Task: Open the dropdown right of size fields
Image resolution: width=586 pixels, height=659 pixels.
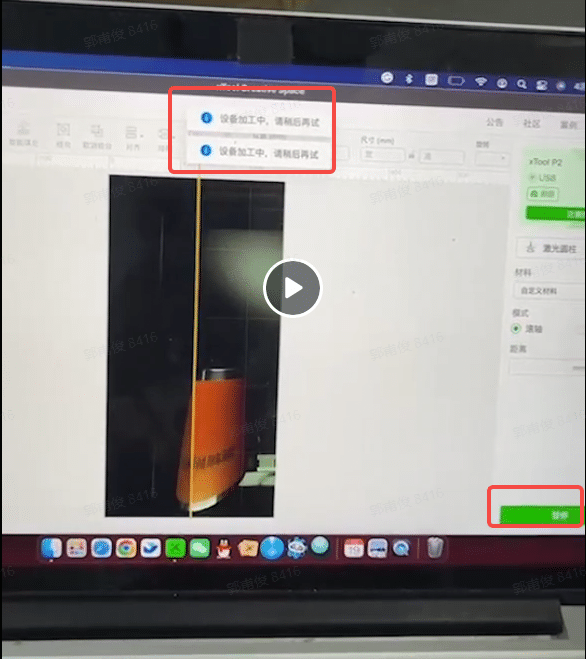Action: (491, 158)
